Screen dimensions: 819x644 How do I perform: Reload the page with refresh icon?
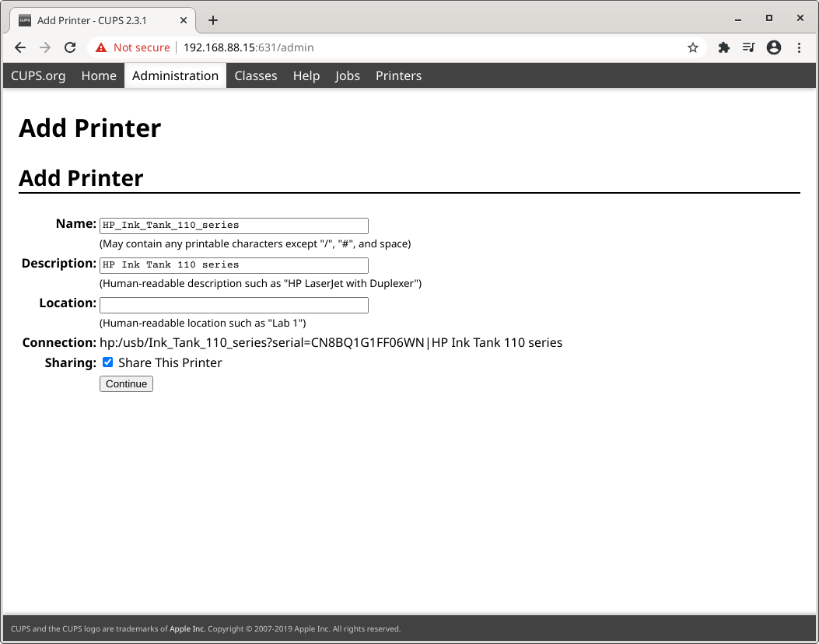70,47
